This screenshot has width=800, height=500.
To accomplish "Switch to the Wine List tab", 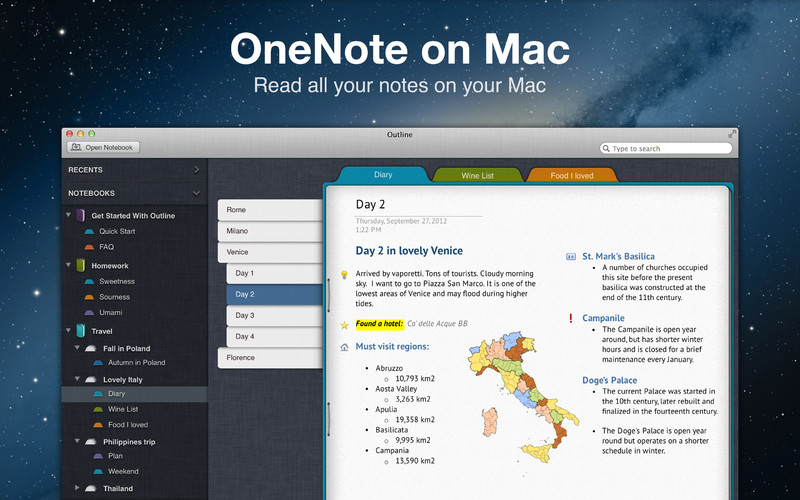I will (478, 176).
